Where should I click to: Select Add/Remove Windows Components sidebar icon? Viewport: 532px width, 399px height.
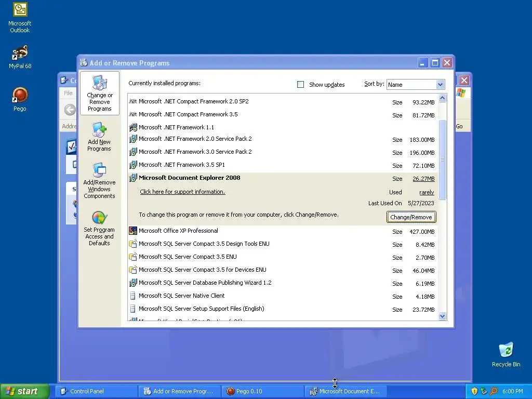pos(99,180)
